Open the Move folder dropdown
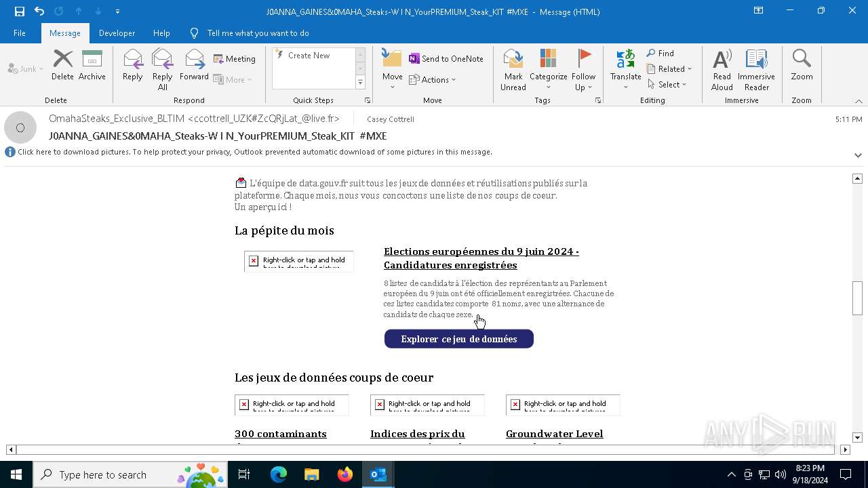The image size is (868, 488). (392, 69)
